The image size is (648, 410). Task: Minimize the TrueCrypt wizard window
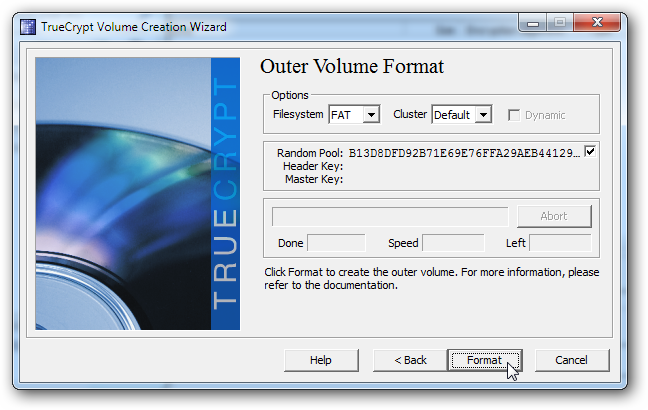point(533,22)
